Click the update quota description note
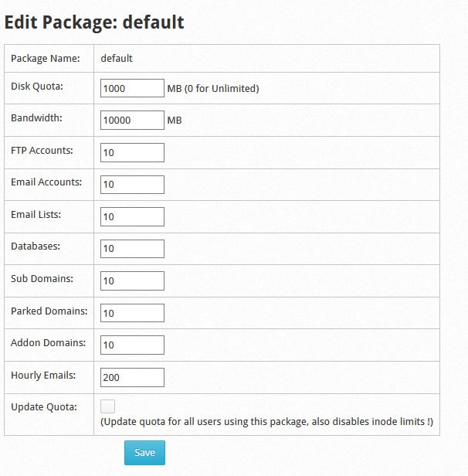This screenshot has width=468, height=476. (x=267, y=422)
